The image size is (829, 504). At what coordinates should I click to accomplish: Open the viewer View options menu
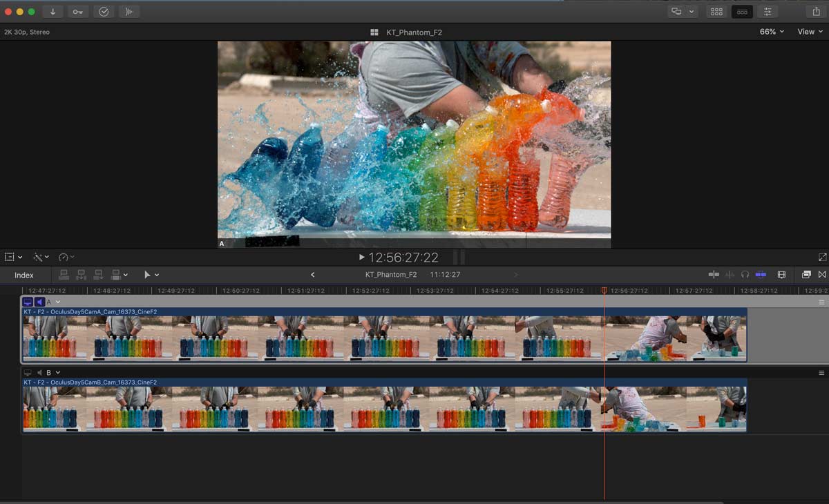click(x=810, y=32)
